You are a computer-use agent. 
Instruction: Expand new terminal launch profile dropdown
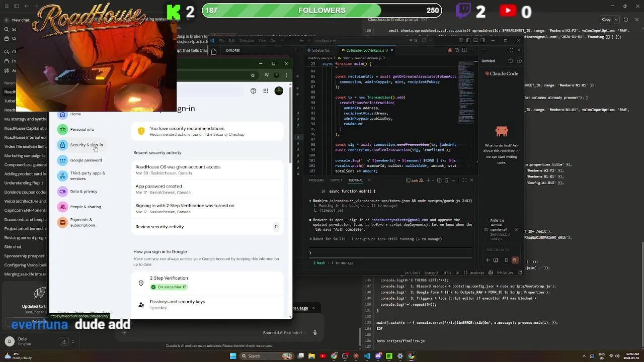433,180
